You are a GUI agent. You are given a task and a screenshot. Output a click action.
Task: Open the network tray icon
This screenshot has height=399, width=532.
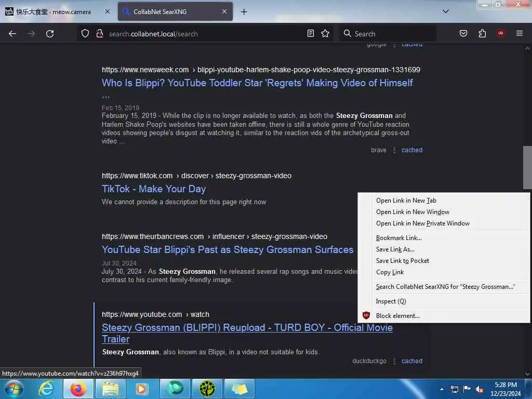(x=454, y=389)
